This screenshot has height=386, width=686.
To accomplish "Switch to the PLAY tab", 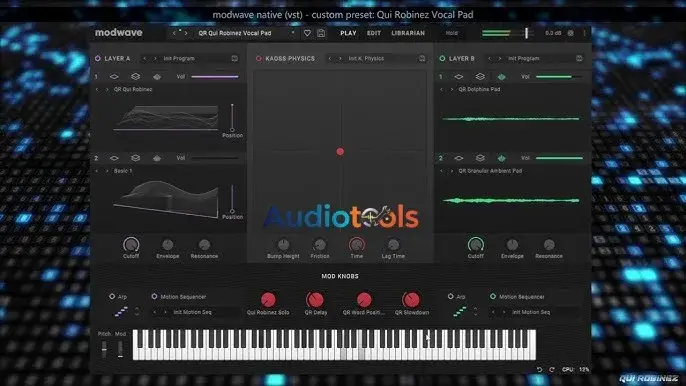I will coord(348,33).
